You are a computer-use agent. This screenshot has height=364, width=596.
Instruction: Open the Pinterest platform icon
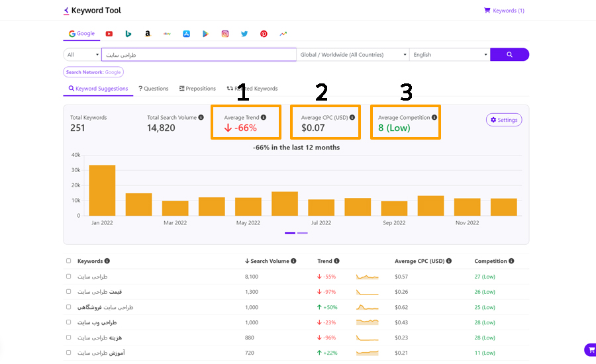point(264,34)
